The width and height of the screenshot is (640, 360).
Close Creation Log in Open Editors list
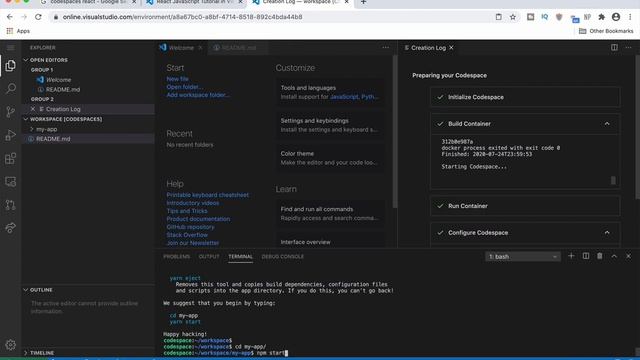tap(33, 109)
